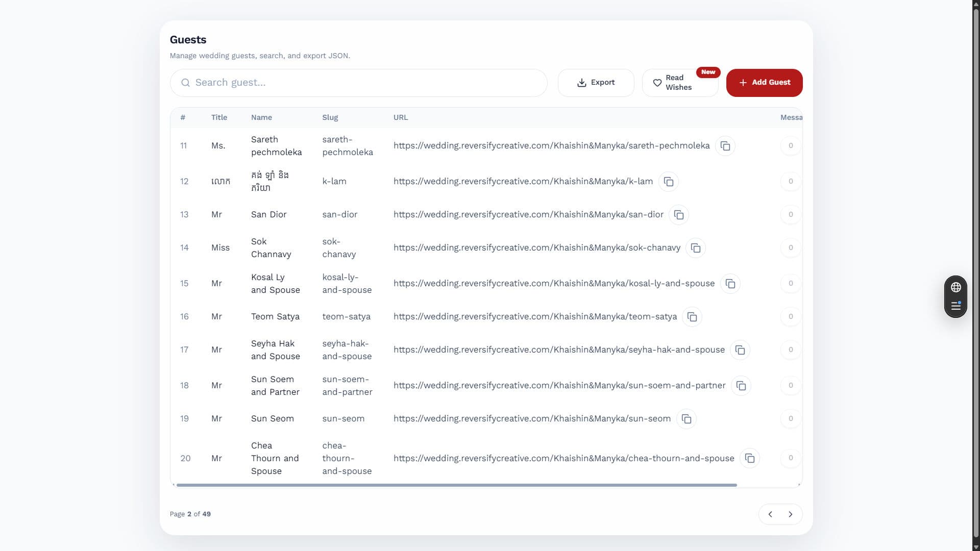The height and width of the screenshot is (551, 980).
Task: Copy URL for Kosal Ly and Spouse
Action: pos(730,284)
